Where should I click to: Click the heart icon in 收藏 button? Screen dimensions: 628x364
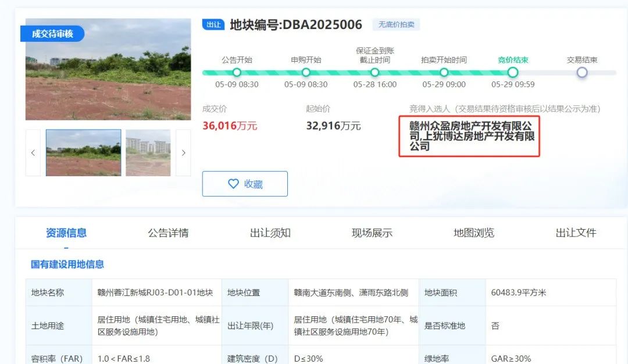coord(233,184)
